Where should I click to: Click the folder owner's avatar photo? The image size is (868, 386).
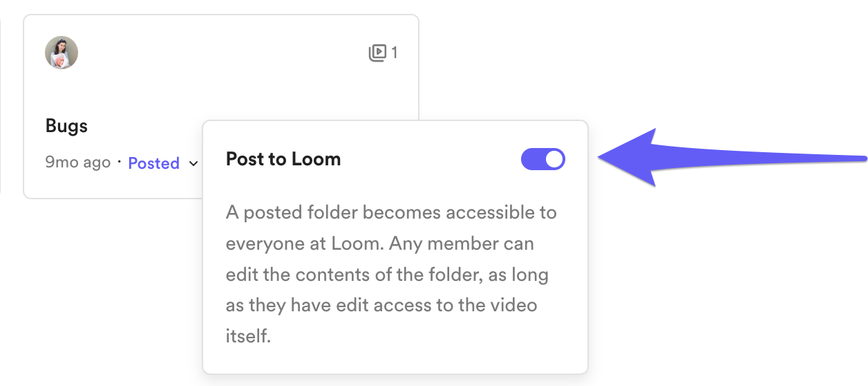coord(62,53)
